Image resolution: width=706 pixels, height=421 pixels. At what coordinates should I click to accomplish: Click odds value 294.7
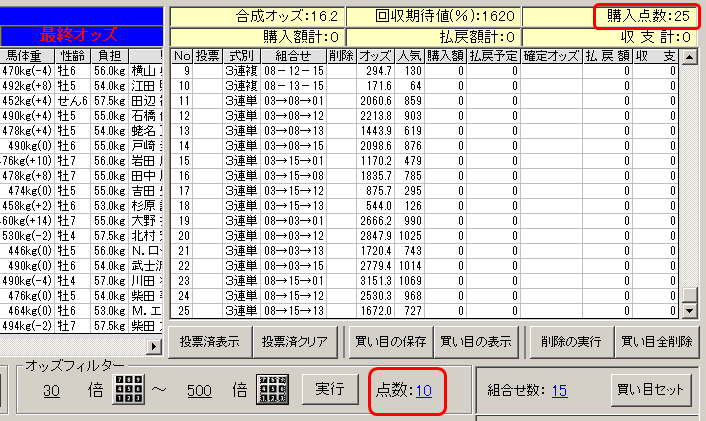point(378,71)
